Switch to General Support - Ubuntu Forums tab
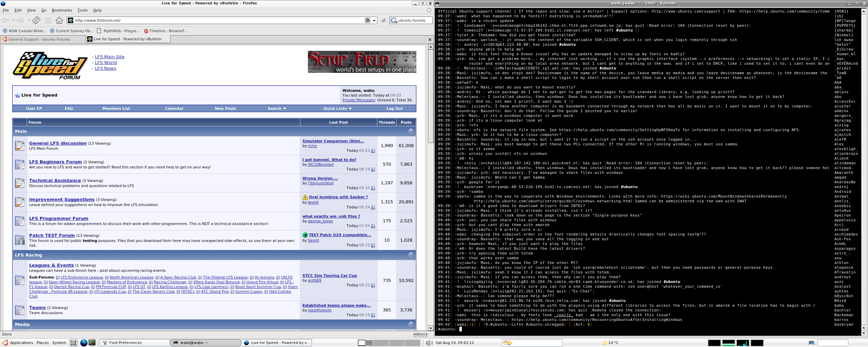 click(43, 39)
